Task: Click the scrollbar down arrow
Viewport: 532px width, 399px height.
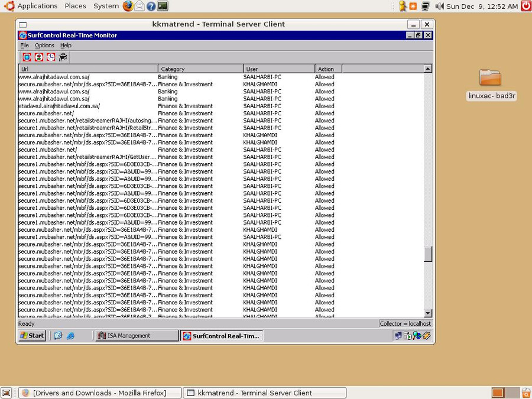Action: click(x=428, y=313)
